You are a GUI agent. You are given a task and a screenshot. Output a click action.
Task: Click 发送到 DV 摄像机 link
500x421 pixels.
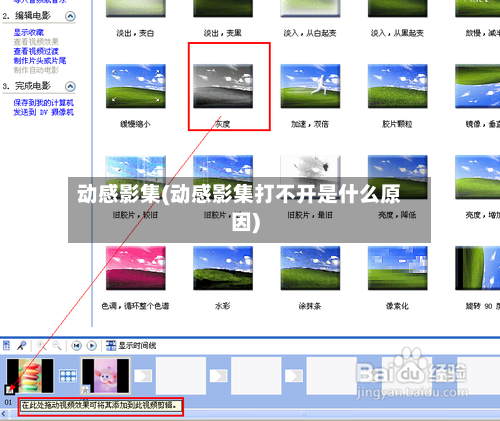44,112
